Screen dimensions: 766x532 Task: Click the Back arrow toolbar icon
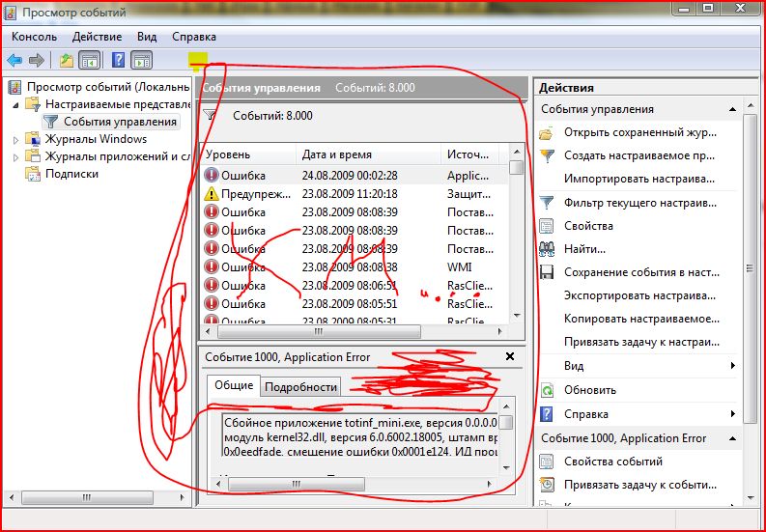[x=14, y=61]
